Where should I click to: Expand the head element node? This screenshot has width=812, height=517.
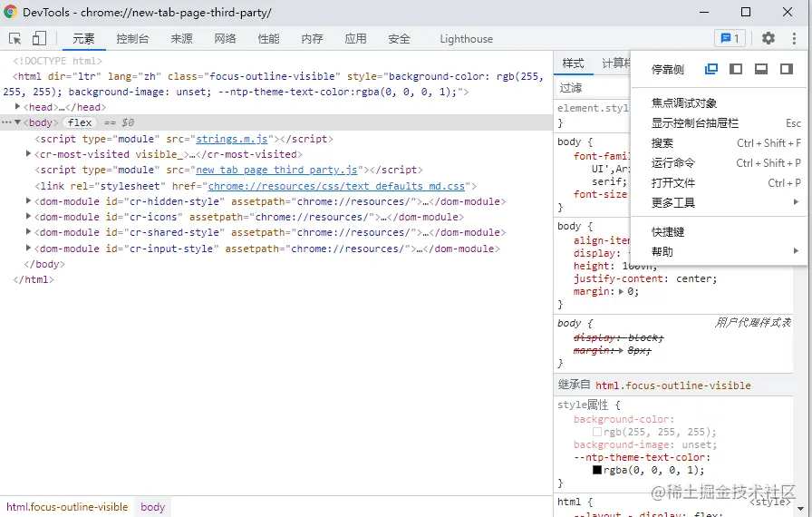coord(17,106)
